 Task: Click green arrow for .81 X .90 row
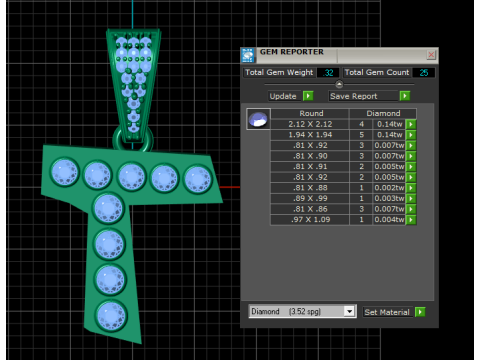(411, 156)
